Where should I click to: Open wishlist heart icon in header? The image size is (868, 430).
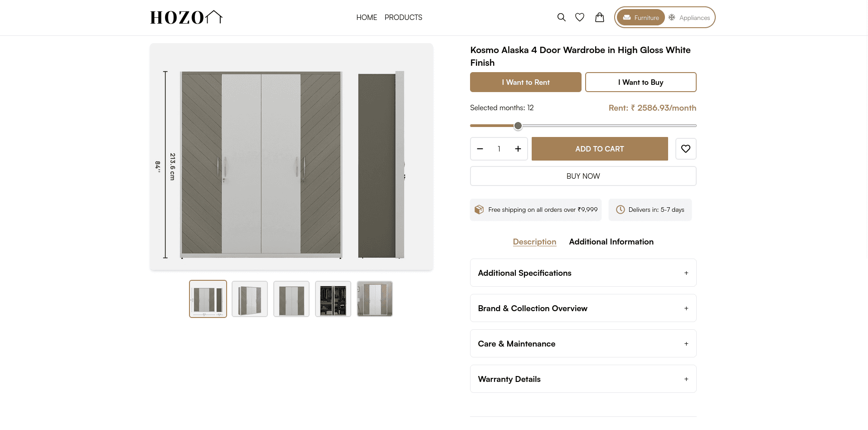coord(580,17)
